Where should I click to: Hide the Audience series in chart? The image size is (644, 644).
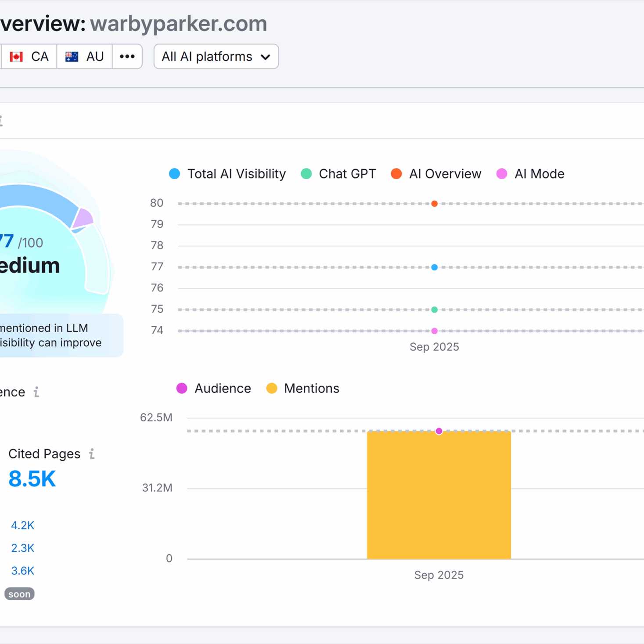tap(214, 389)
